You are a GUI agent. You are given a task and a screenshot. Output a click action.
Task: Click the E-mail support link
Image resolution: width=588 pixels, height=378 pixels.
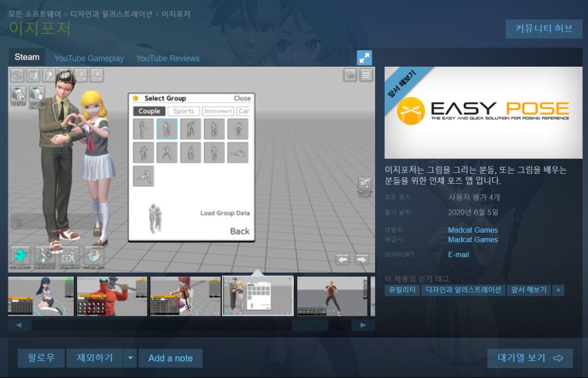click(458, 254)
